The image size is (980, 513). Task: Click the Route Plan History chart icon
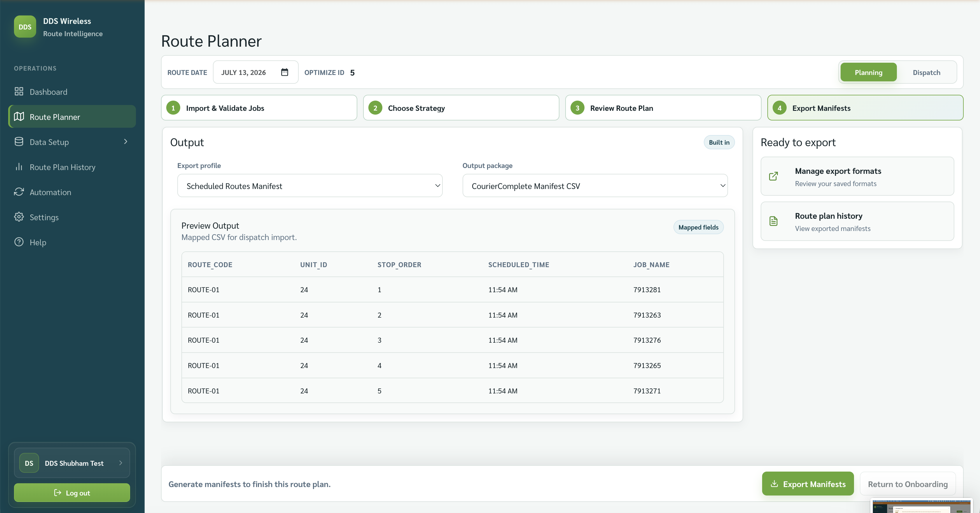(x=19, y=167)
